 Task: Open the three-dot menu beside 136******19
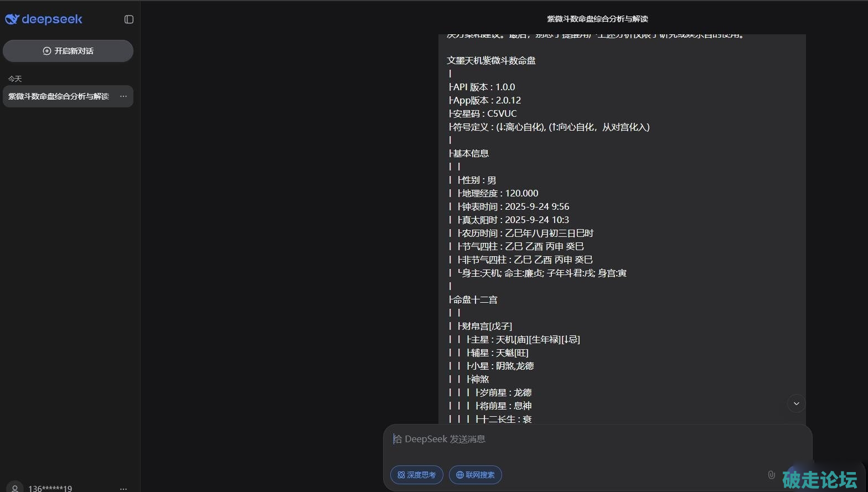(x=123, y=488)
